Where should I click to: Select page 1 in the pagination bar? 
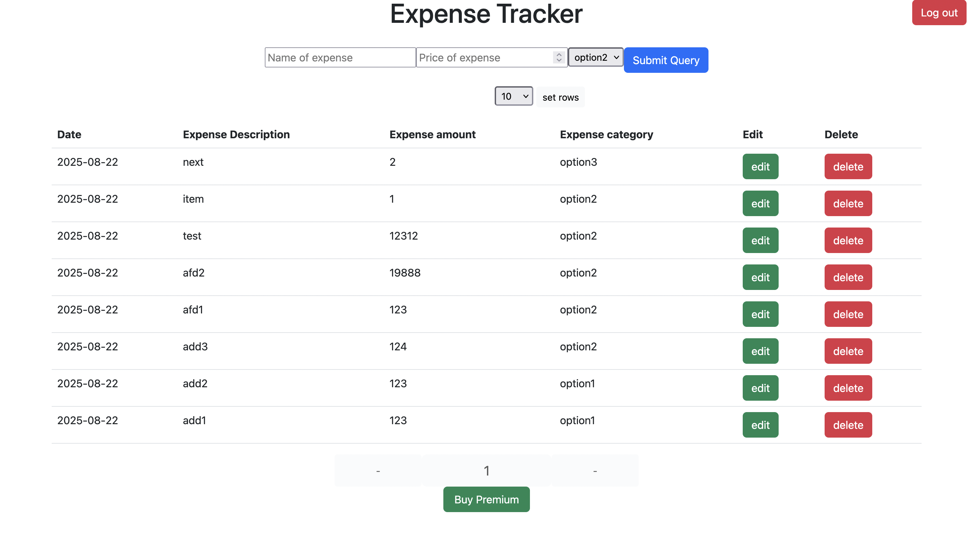[x=486, y=470]
